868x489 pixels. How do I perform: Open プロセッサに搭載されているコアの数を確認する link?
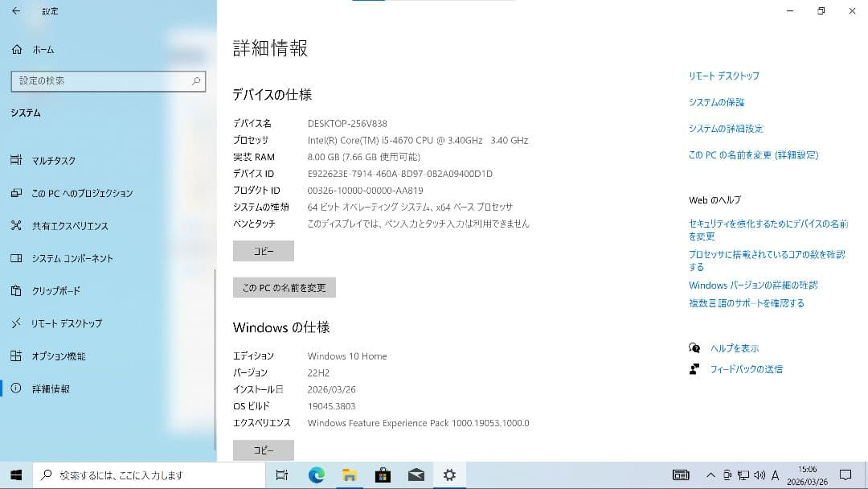point(768,261)
